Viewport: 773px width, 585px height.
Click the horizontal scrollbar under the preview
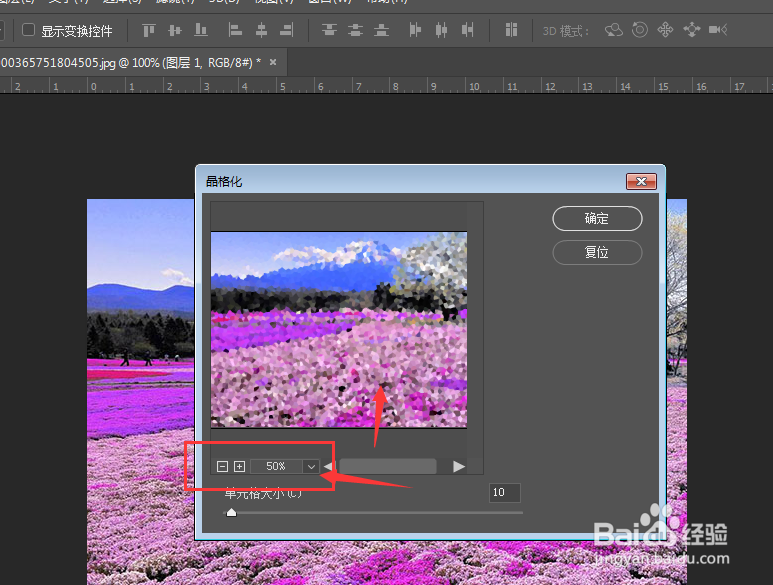(388, 466)
